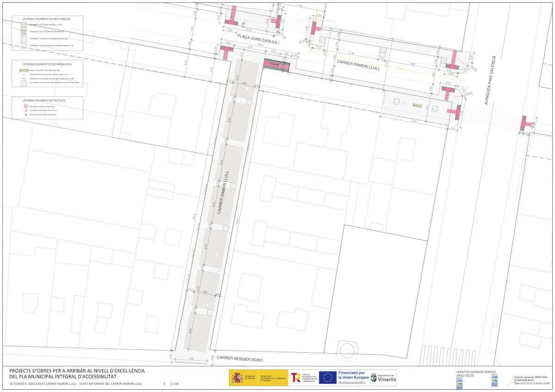The height and width of the screenshot is (392, 555).
Task: Click the Plan de Recuperación TR logo
Action: (x=296, y=378)
